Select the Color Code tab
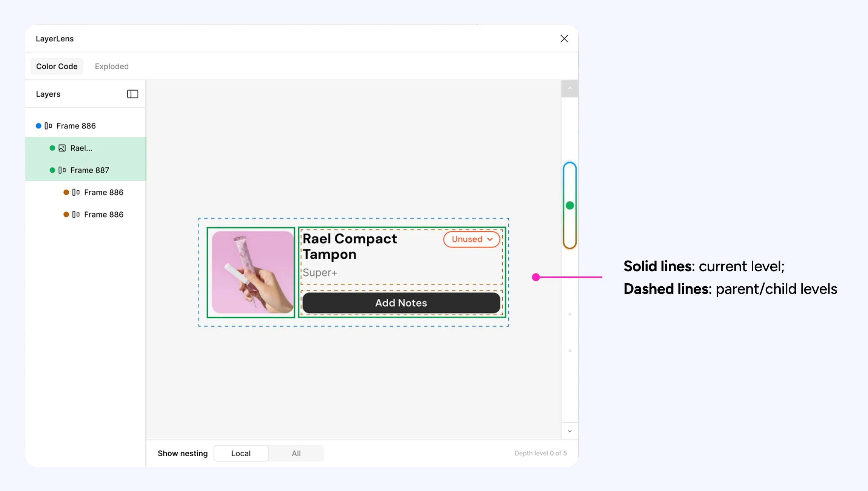The height and width of the screenshot is (491, 868). tap(57, 66)
